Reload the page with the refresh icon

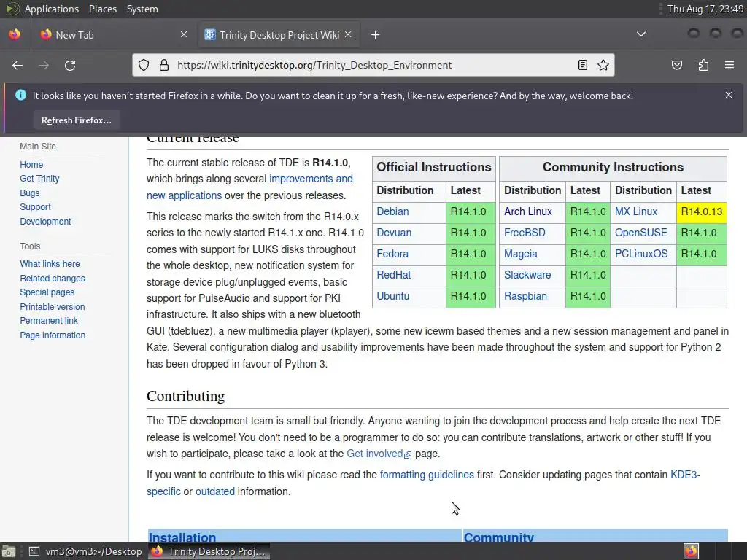pos(70,65)
